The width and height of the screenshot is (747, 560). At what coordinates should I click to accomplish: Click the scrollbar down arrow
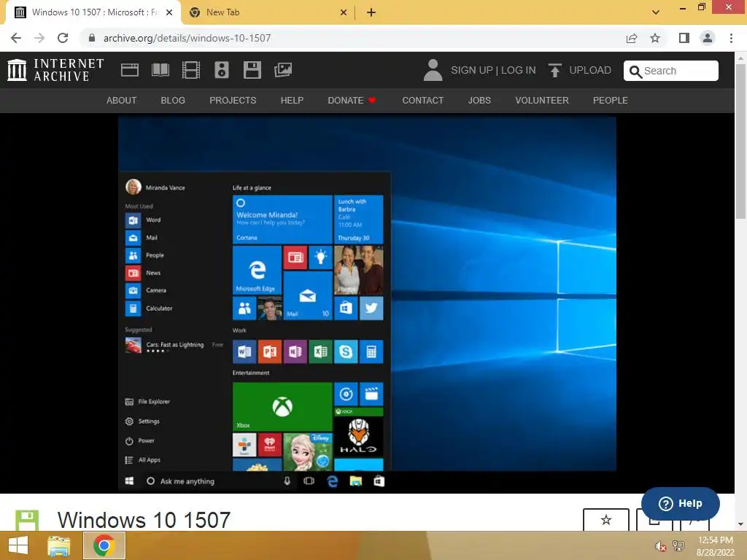point(740,524)
